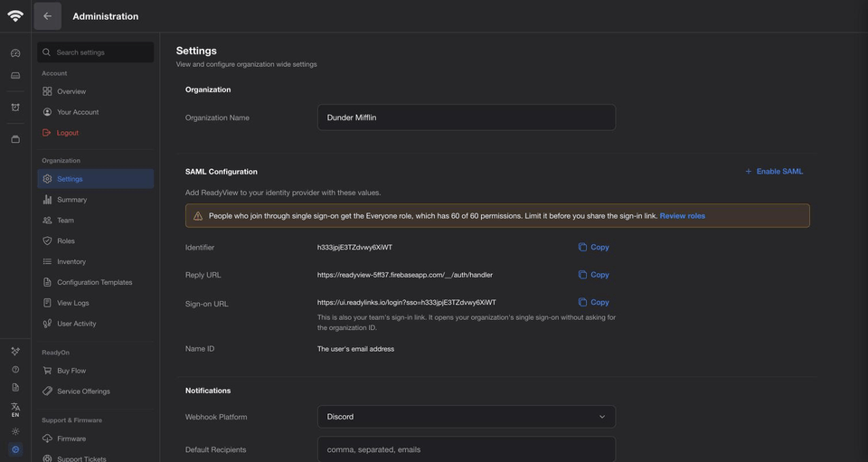
Task: Copy the Sign-on URL
Action: (x=593, y=302)
